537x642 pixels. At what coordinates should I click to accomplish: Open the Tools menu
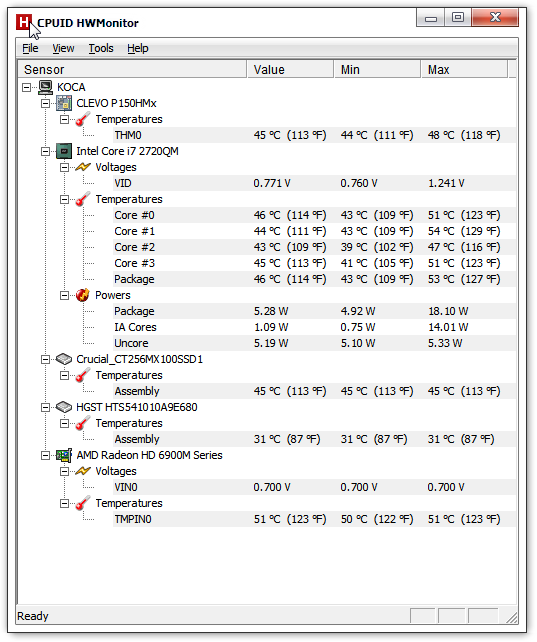101,48
